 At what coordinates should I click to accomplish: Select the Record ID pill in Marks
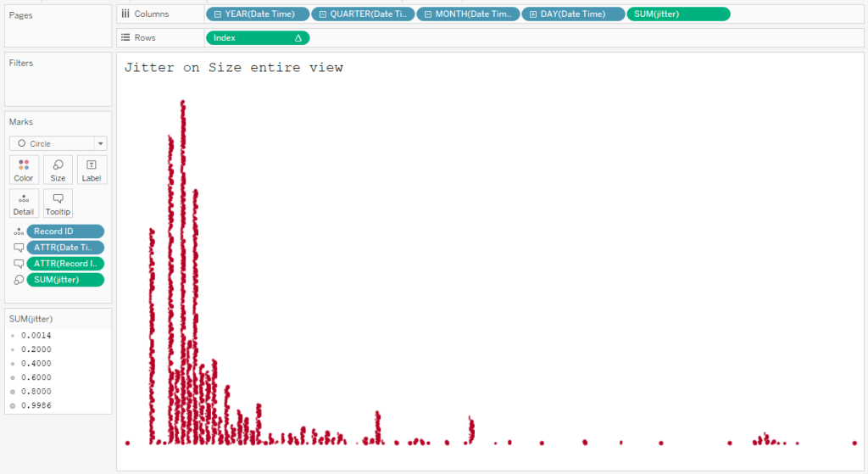click(x=65, y=231)
